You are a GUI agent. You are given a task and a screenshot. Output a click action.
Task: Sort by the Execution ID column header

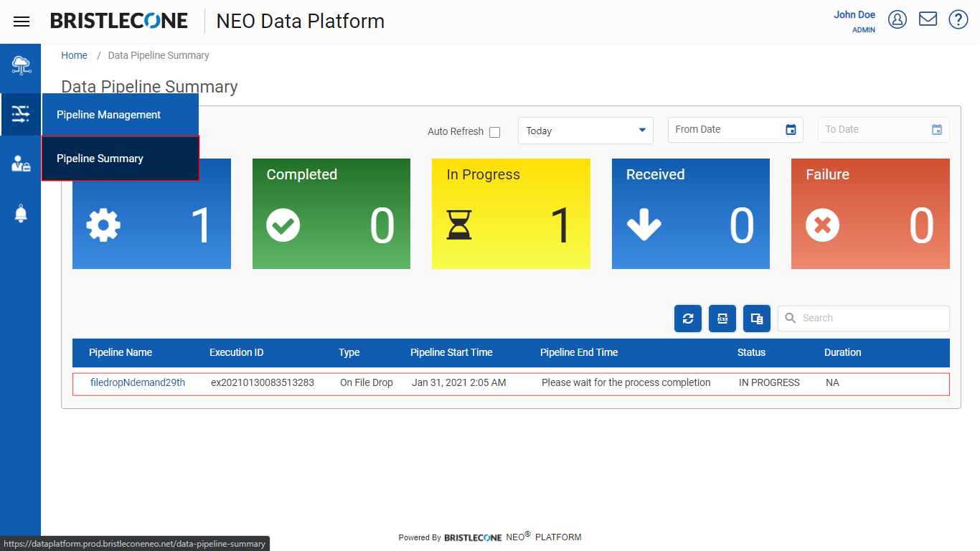point(237,352)
